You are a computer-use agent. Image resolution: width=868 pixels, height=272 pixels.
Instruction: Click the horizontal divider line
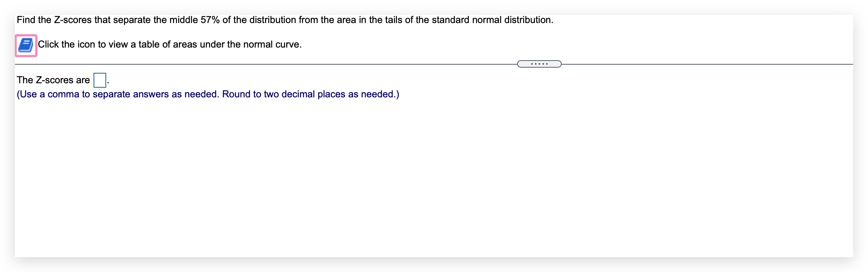(260, 64)
